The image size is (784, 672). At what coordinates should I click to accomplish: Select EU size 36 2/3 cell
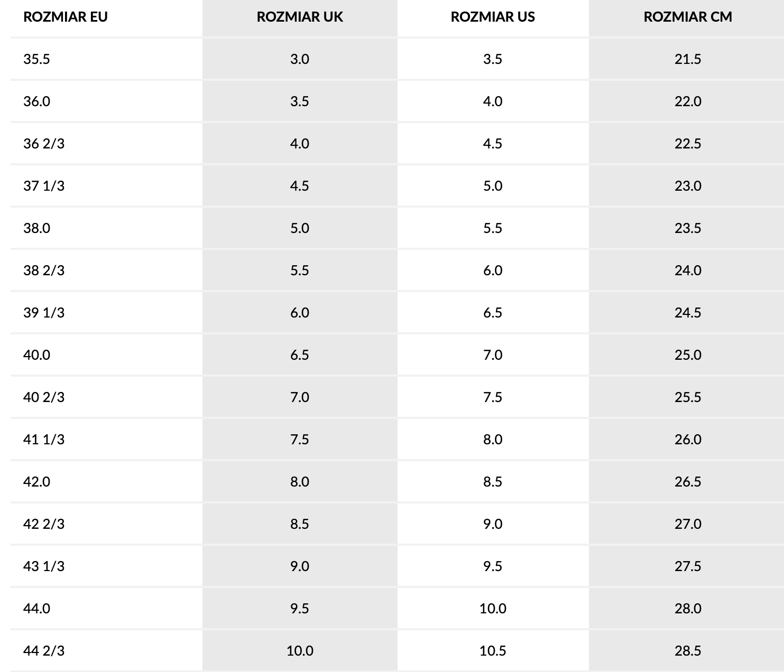click(44, 143)
